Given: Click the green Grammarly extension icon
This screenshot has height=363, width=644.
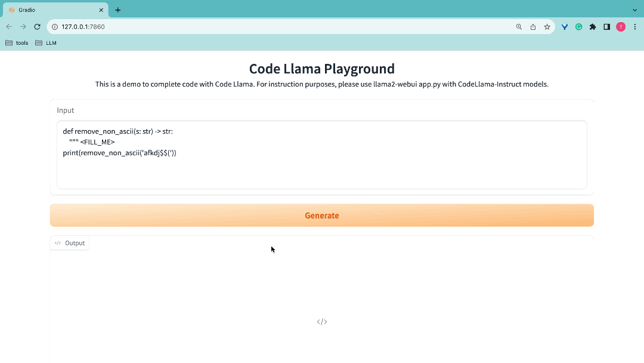Looking at the screenshot, I should pos(578,27).
